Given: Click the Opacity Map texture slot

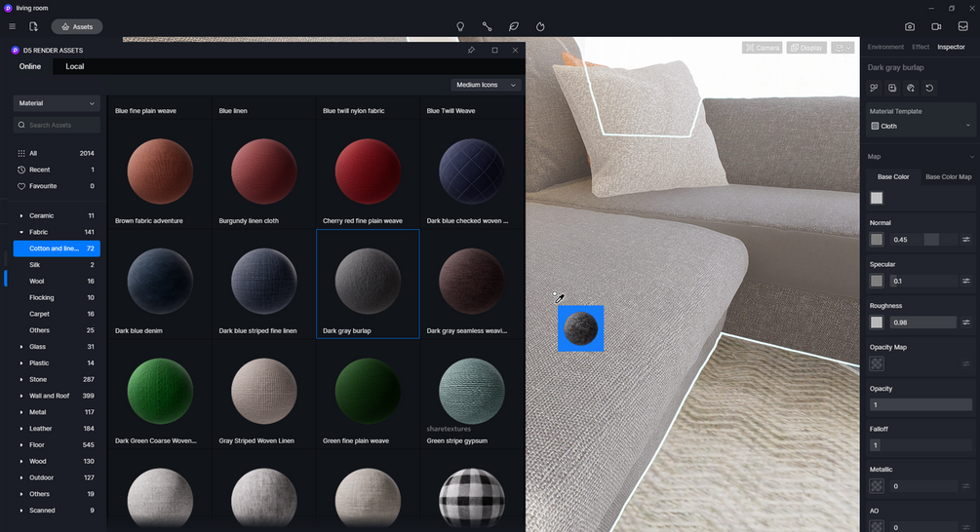Looking at the screenshot, I should tap(877, 364).
